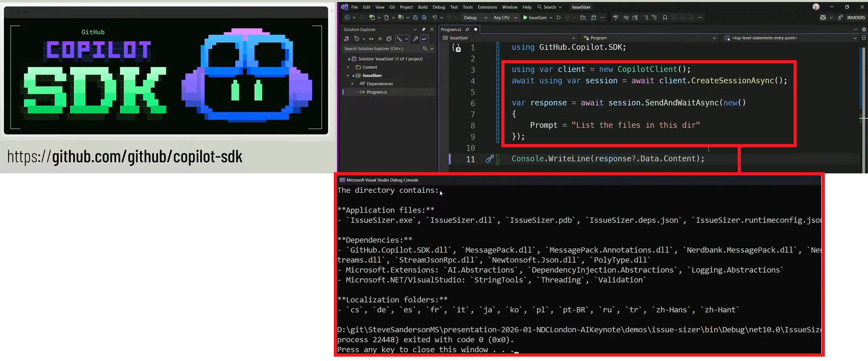
Task: Click the Pending Changes Filter clock icon
Action: 357,39
